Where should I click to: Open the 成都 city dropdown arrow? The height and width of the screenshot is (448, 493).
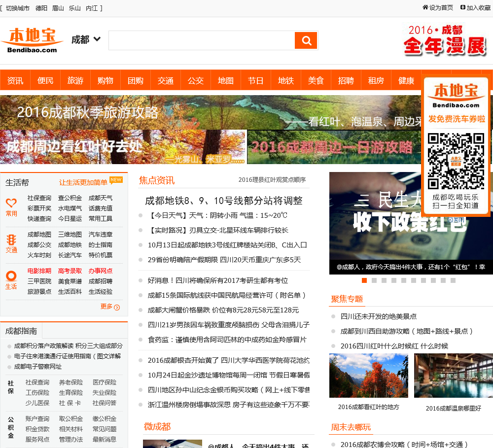pos(97,39)
